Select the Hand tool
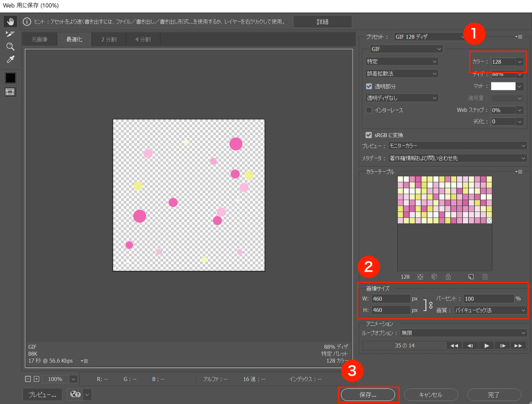The height and width of the screenshot is (404, 532). point(10,21)
